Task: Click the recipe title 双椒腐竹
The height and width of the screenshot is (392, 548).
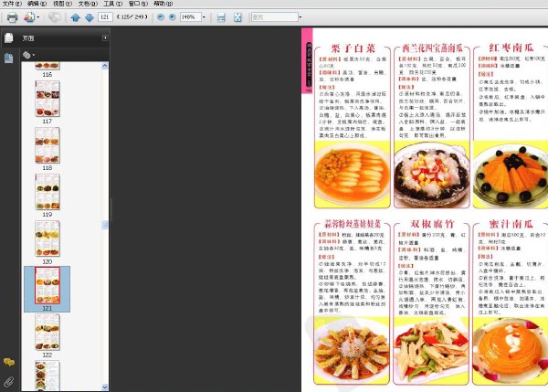Action: tap(432, 224)
